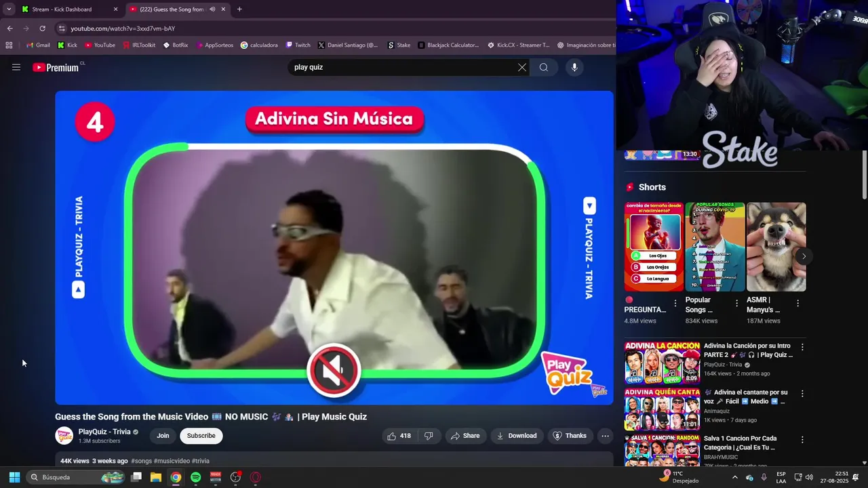The width and height of the screenshot is (868, 488).
Task: Open 'Adivina el cantante por su voz' video
Action: tap(662, 409)
